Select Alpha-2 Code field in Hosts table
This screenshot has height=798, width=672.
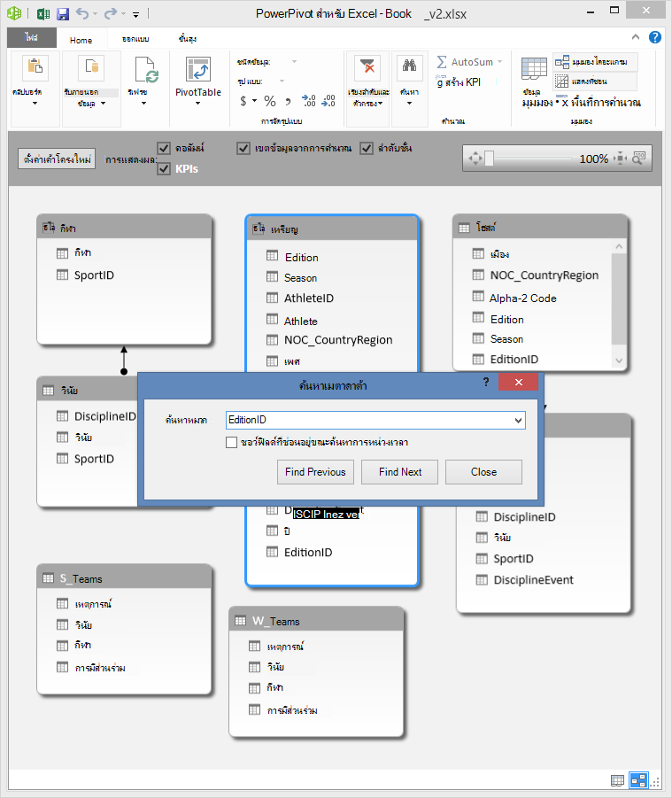tap(523, 298)
